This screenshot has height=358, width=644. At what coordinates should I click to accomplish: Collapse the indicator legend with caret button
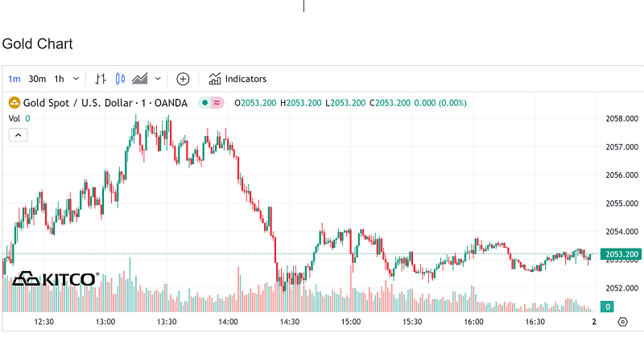pos(18,135)
